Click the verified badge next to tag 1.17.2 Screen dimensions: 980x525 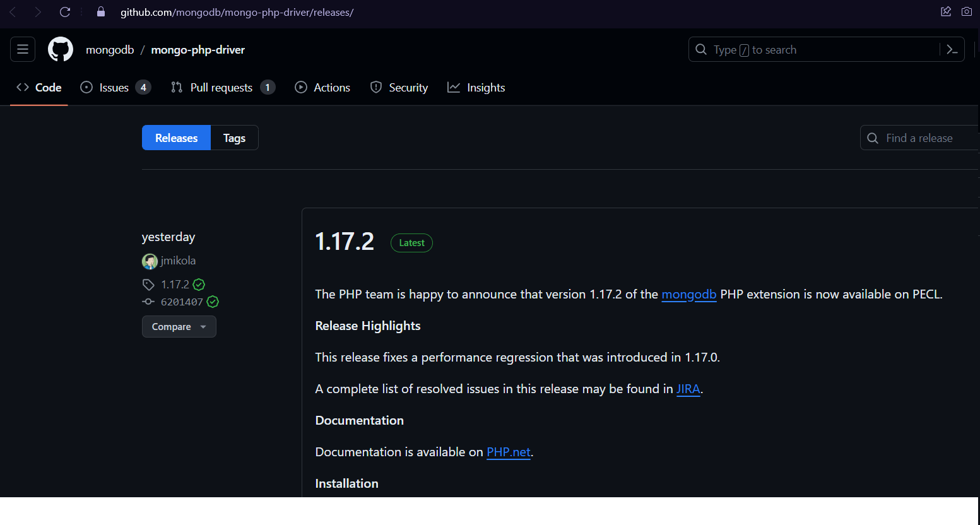click(199, 285)
